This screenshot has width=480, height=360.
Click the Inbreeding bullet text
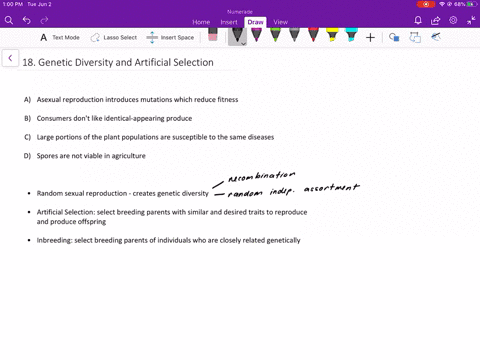click(168, 240)
